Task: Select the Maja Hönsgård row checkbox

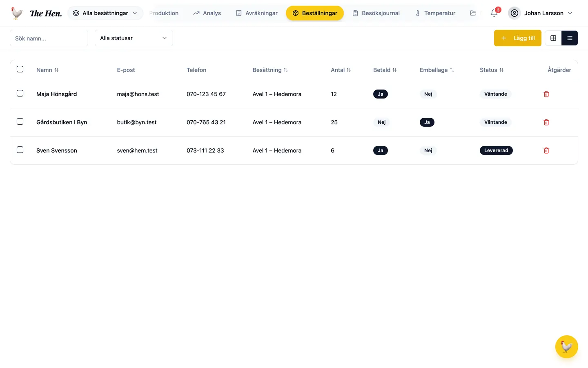Action: (x=20, y=93)
